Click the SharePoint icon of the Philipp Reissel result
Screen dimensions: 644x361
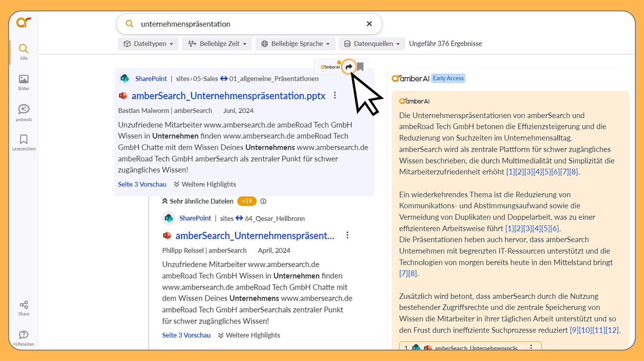tap(168, 218)
